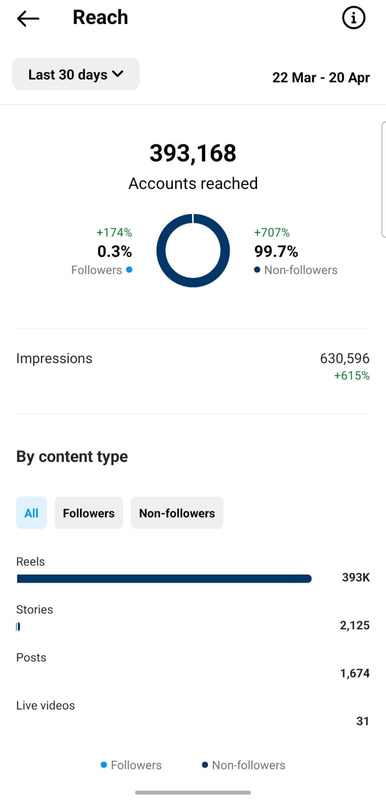Click the Non-followers dot in bottom legend
The width and height of the screenshot is (386, 800).
pyautogui.click(x=205, y=765)
